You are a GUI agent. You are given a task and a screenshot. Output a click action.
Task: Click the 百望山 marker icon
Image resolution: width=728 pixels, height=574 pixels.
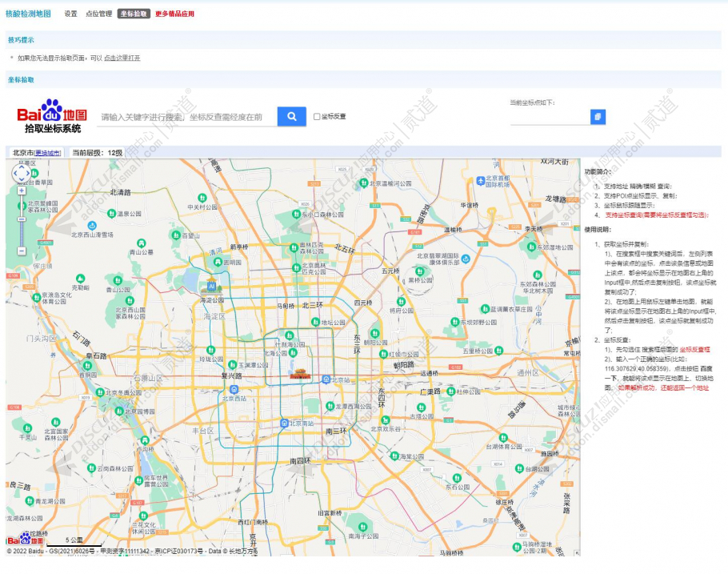176,235
